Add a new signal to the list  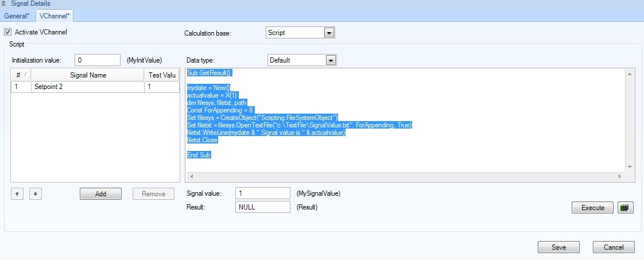pos(100,194)
